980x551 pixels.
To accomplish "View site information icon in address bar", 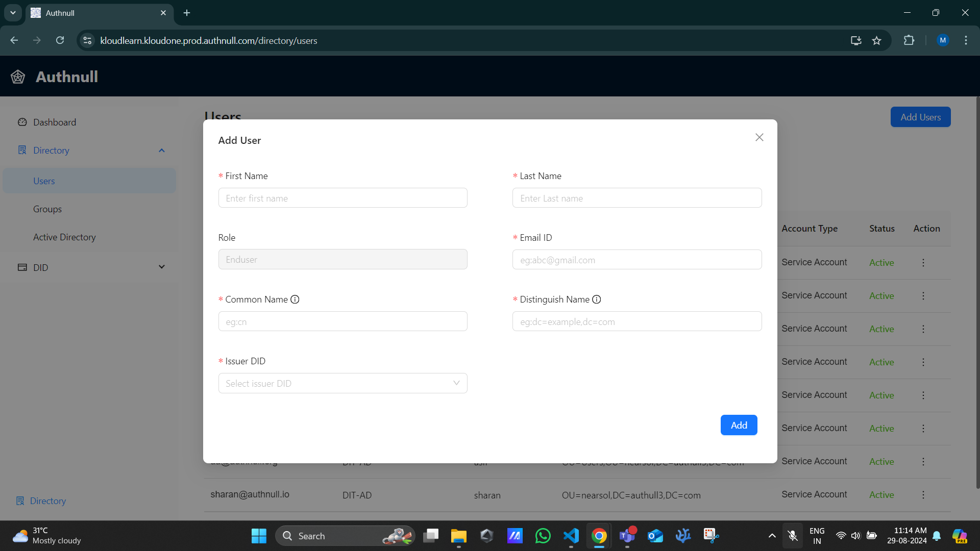I will [87, 41].
